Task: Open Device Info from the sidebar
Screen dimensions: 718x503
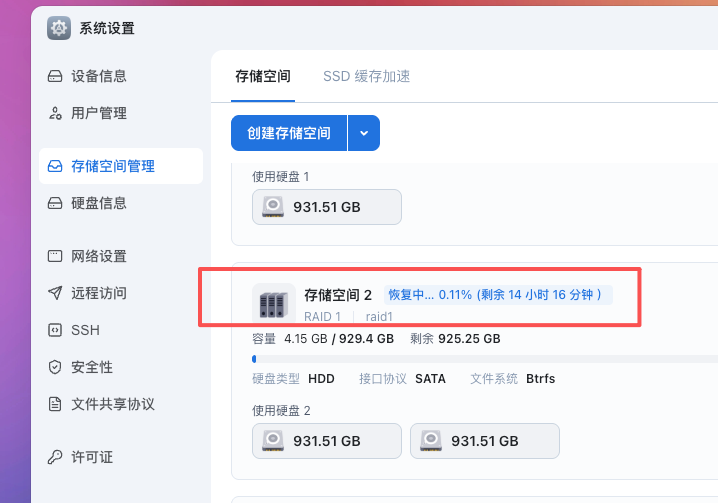Action: tap(98, 76)
